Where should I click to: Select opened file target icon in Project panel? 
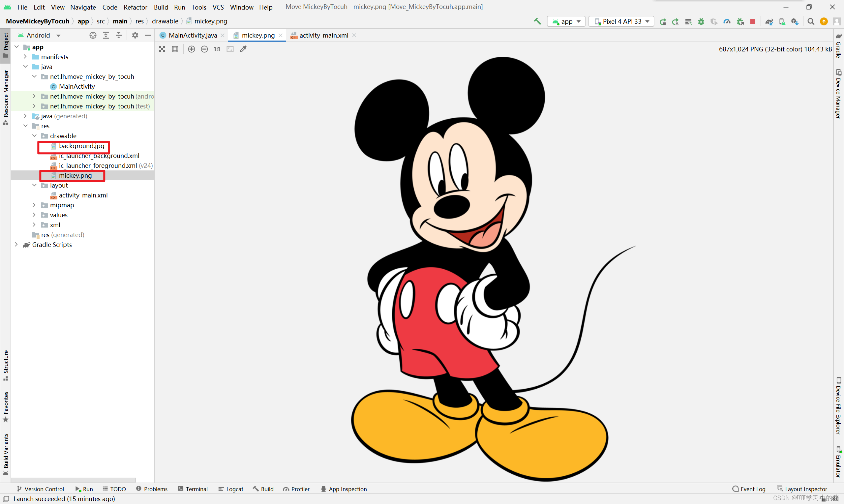tap(93, 35)
